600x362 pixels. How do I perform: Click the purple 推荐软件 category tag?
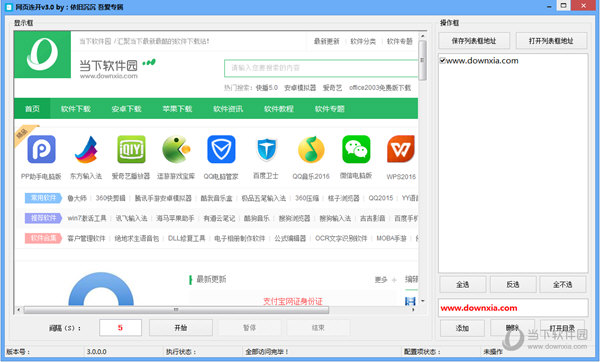[43, 218]
